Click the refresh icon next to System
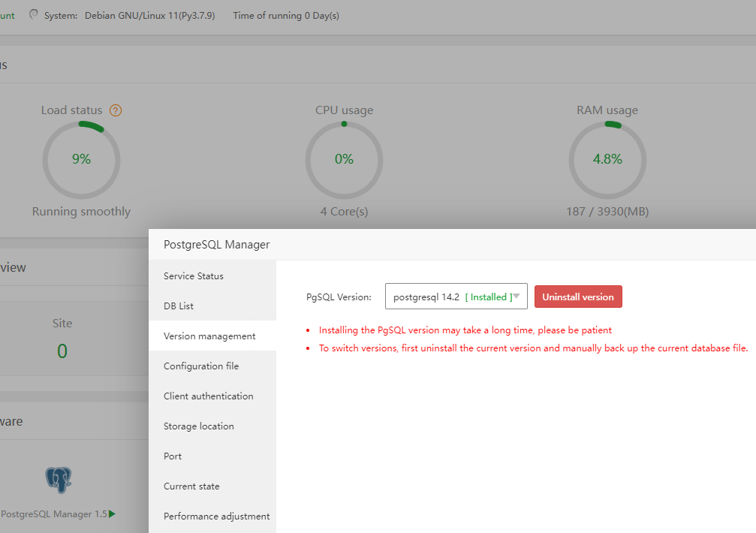This screenshot has width=756, height=533. pyautogui.click(x=33, y=14)
